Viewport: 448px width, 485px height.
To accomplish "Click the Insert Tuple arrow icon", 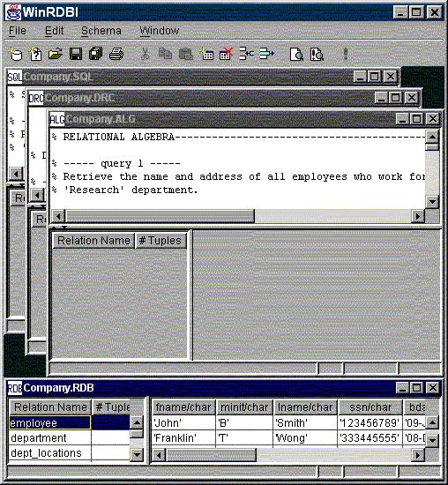I will coord(247,54).
